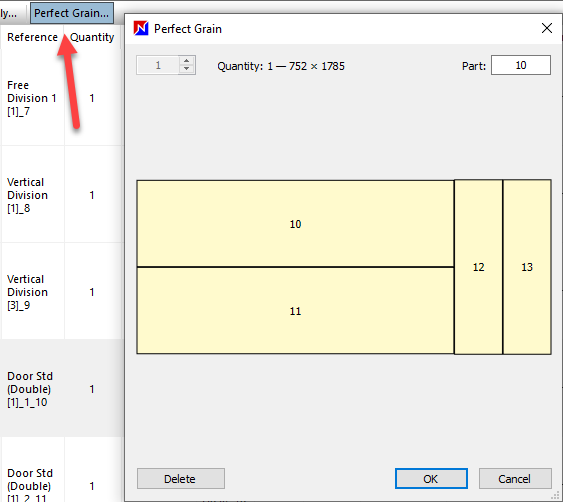Select part 13 in the grain layout
Viewport: 563px width, 502px height.
[x=527, y=267]
